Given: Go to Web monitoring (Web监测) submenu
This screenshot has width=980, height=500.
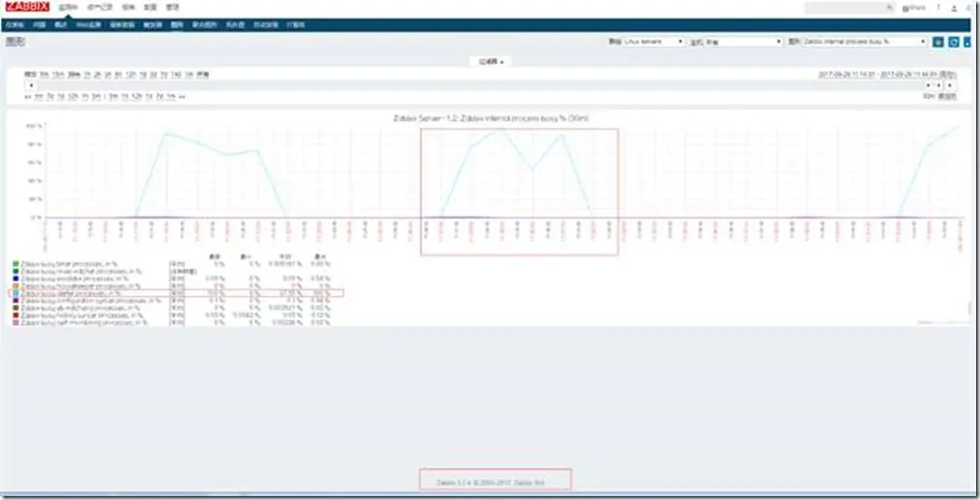Looking at the screenshot, I should [88, 25].
